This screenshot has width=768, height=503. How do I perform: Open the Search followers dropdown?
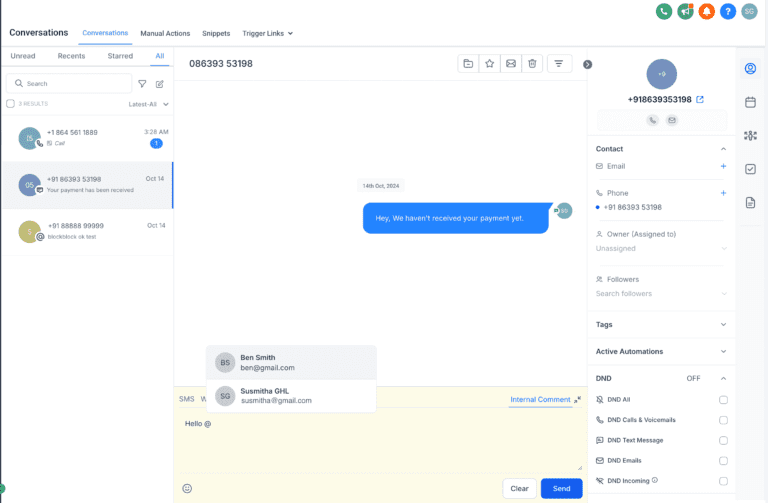pos(661,294)
